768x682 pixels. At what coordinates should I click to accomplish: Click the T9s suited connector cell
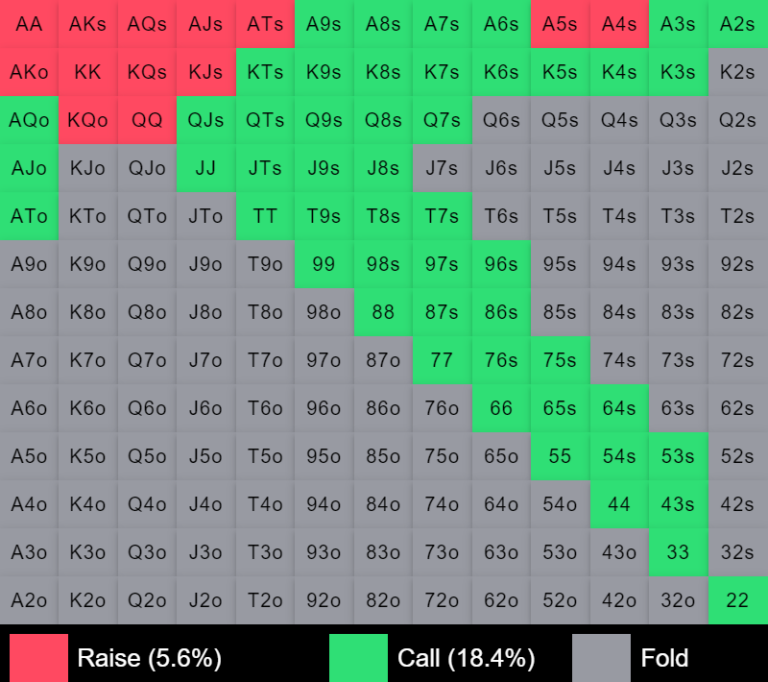pyautogui.click(x=324, y=216)
